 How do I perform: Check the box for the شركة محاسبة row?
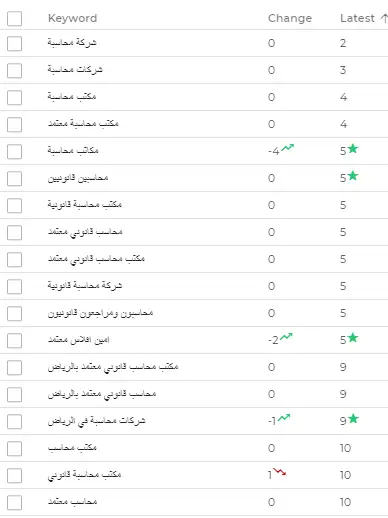[x=14, y=44]
